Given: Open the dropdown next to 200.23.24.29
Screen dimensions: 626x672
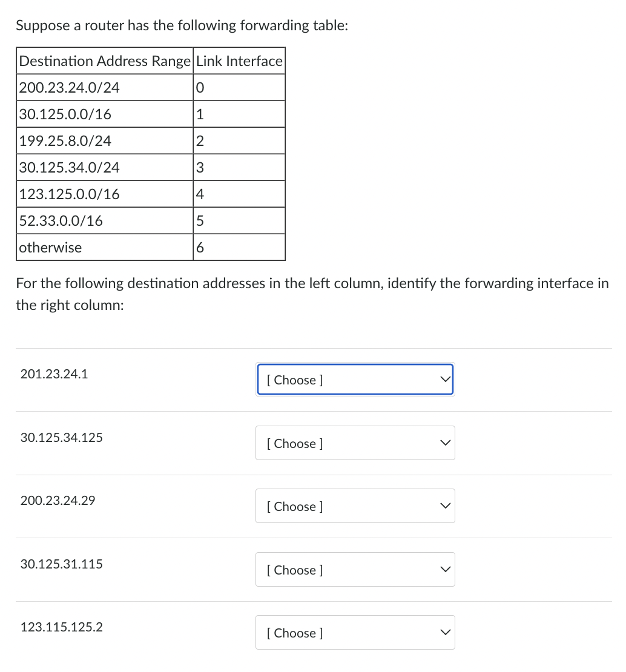Looking at the screenshot, I should coord(355,506).
